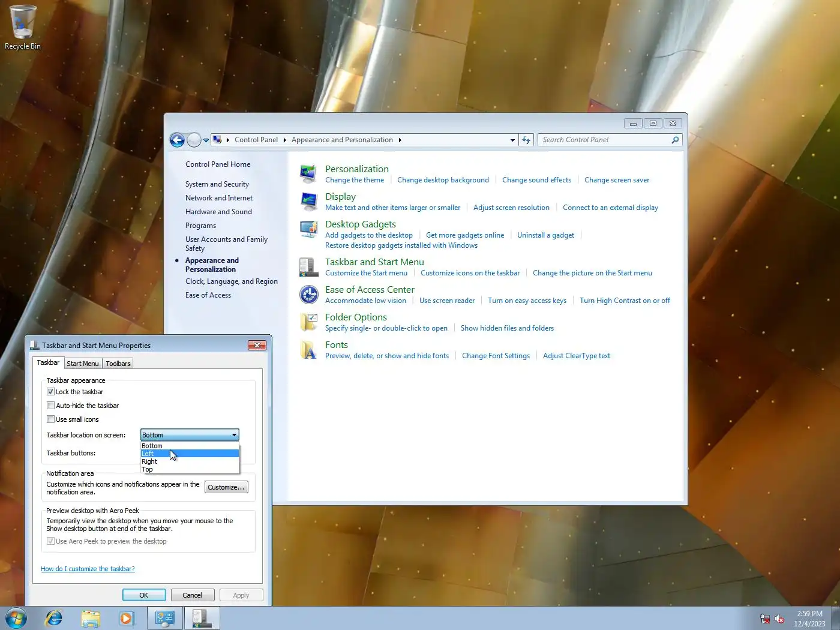The width and height of the screenshot is (840, 630).
Task: Open the Personalization category icon
Action: [x=308, y=174]
